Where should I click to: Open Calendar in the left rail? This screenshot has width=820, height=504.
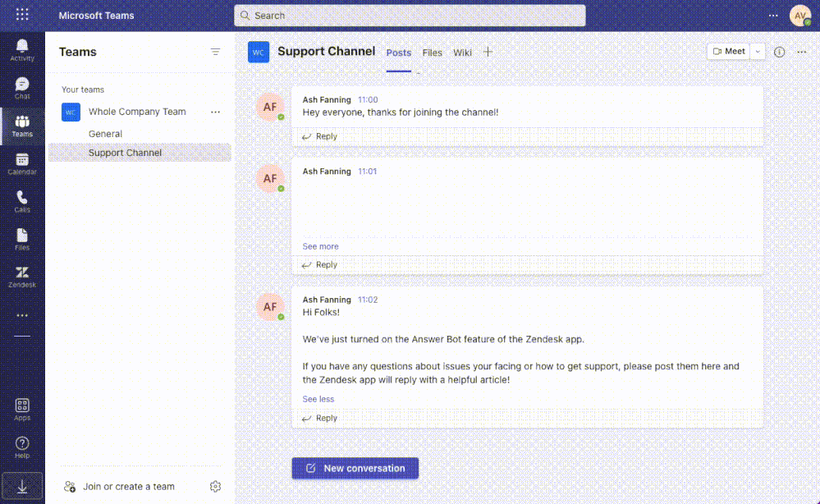point(22,163)
